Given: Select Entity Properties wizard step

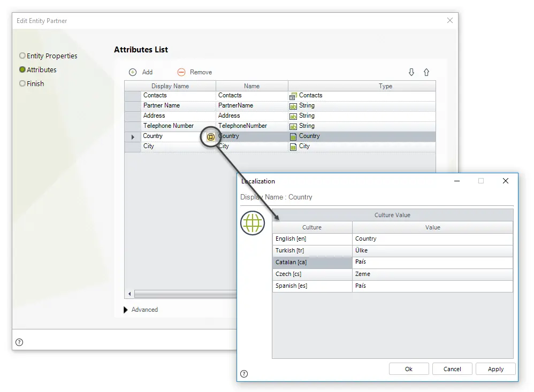Looking at the screenshot, I should [x=48, y=56].
